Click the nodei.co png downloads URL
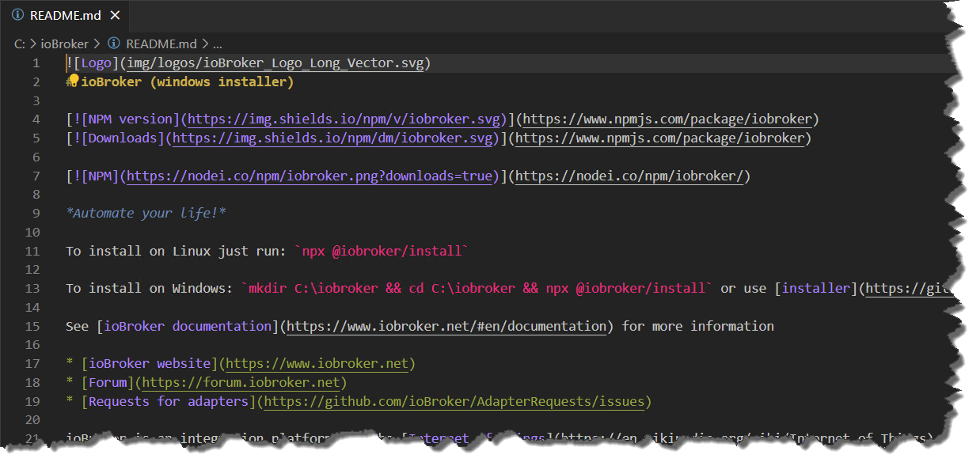The width and height of the screenshot is (980, 466). pyautogui.click(x=309, y=176)
